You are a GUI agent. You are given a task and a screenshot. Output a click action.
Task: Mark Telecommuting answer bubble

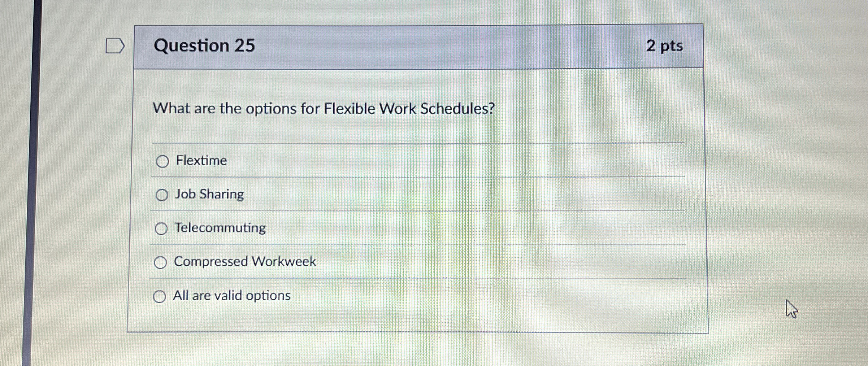[161, 228]
